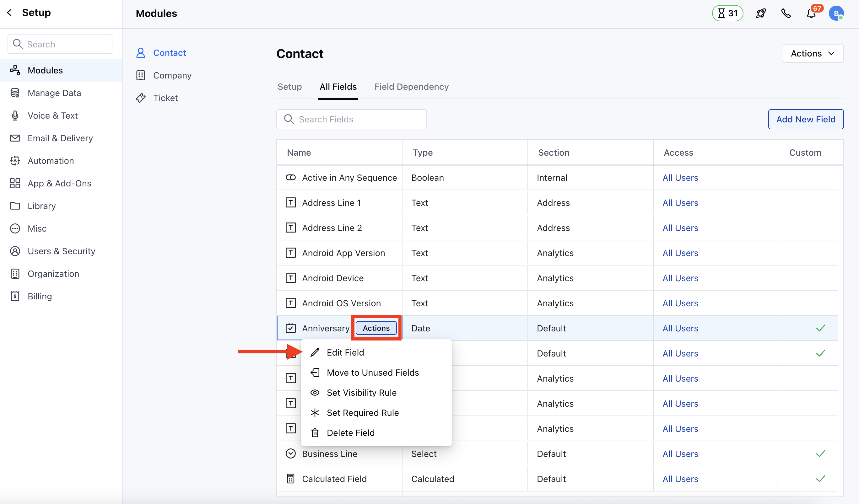
Task: Open All Users link for Address Line 1
Action: pos(680,203)
